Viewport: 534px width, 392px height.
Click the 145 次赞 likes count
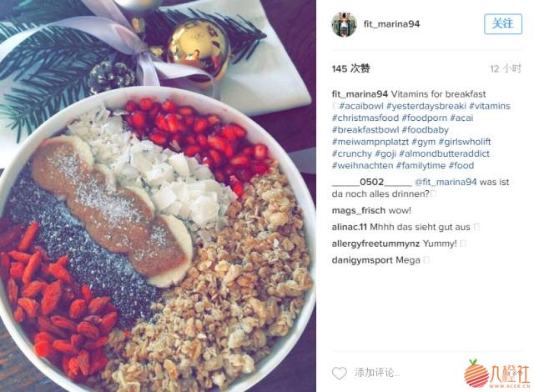(350, 68)
